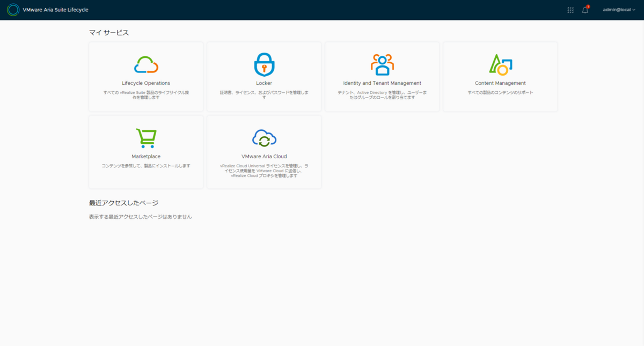Click the Content Management description text
This screenshot has width=644, height=346.
(x=500, y=92)
